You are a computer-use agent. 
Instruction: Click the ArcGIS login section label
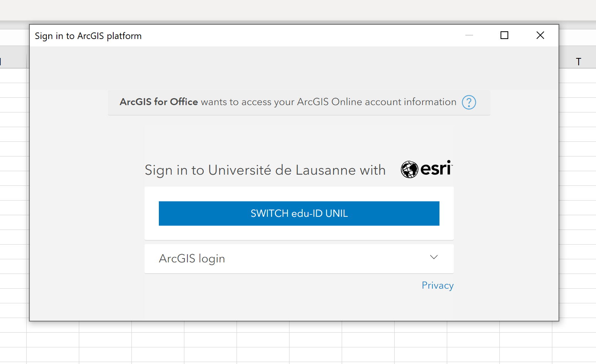[x=192, y=259]
